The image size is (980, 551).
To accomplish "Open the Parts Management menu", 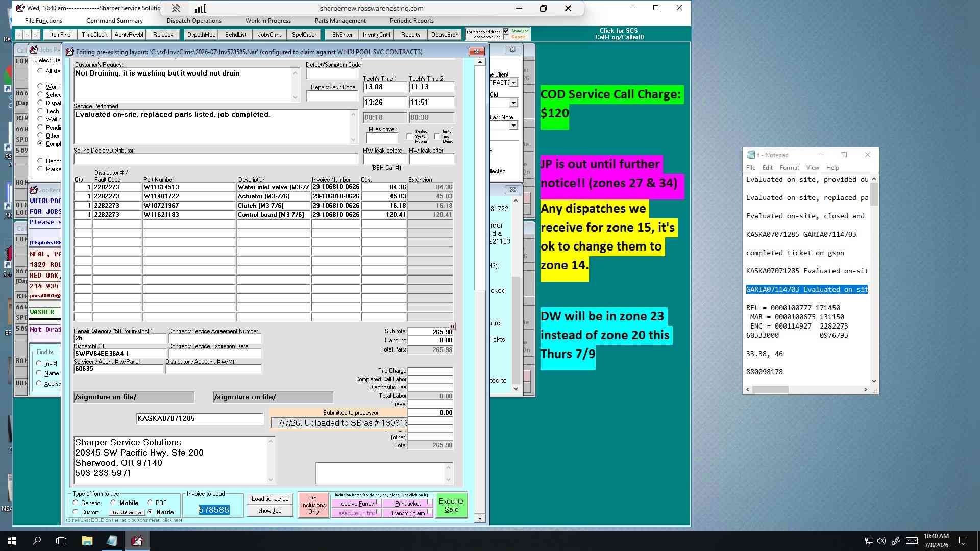I will click(x=340, y=21).
